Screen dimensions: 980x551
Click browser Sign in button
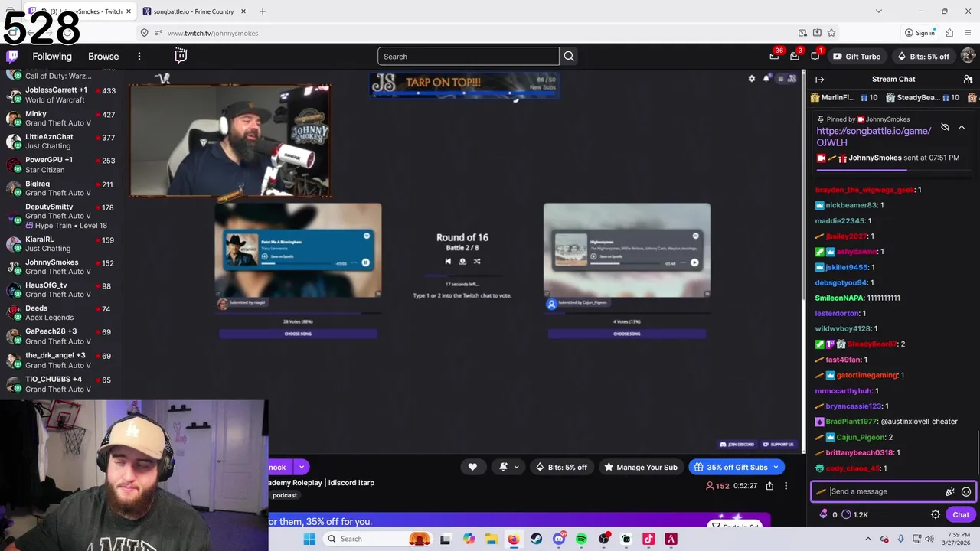(920, 33)
